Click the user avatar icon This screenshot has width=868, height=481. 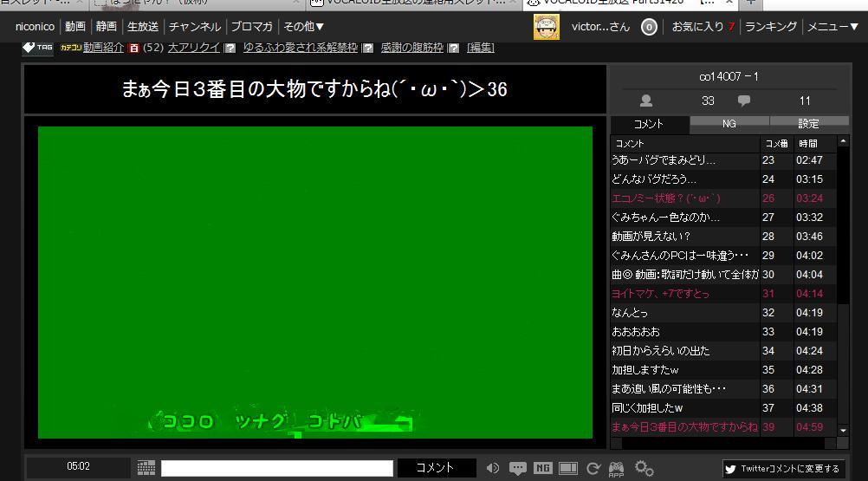click(547, 27)
